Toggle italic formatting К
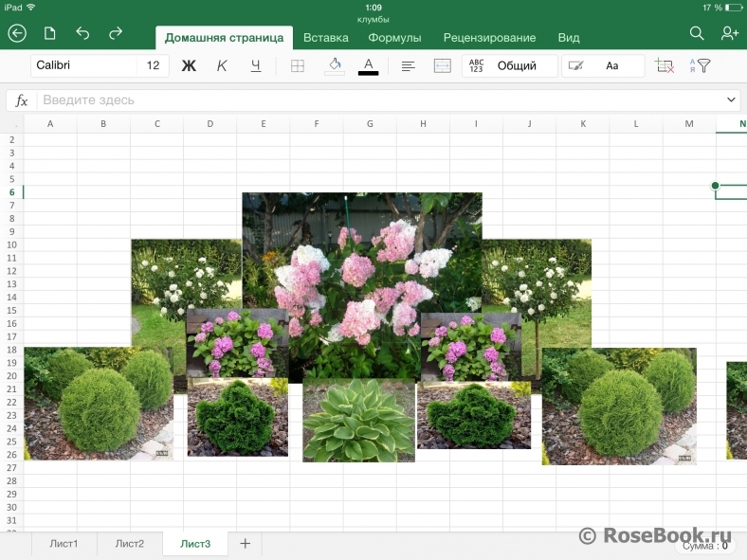The height and width of the screenshot is (560, 747). (222, 66)
